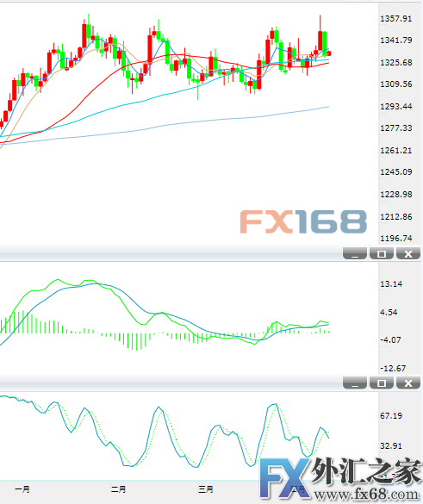Click the 67.19 stochastic axis value
Screen dimensions: 423x504
[x=391, y=415]
